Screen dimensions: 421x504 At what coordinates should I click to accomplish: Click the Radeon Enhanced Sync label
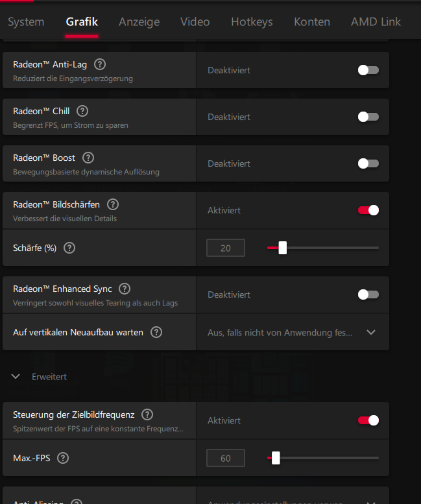pyautogui.click(x=62, y=289)
